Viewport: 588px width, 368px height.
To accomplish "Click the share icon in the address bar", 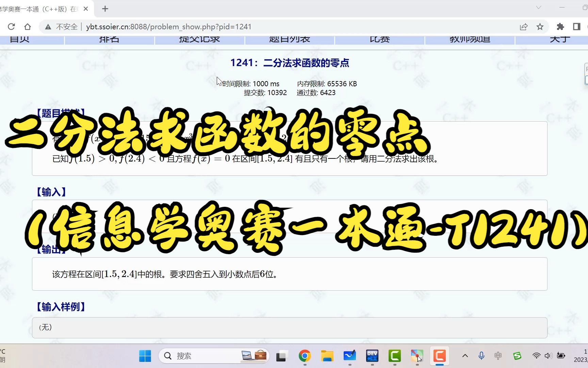I will point(524,27).
